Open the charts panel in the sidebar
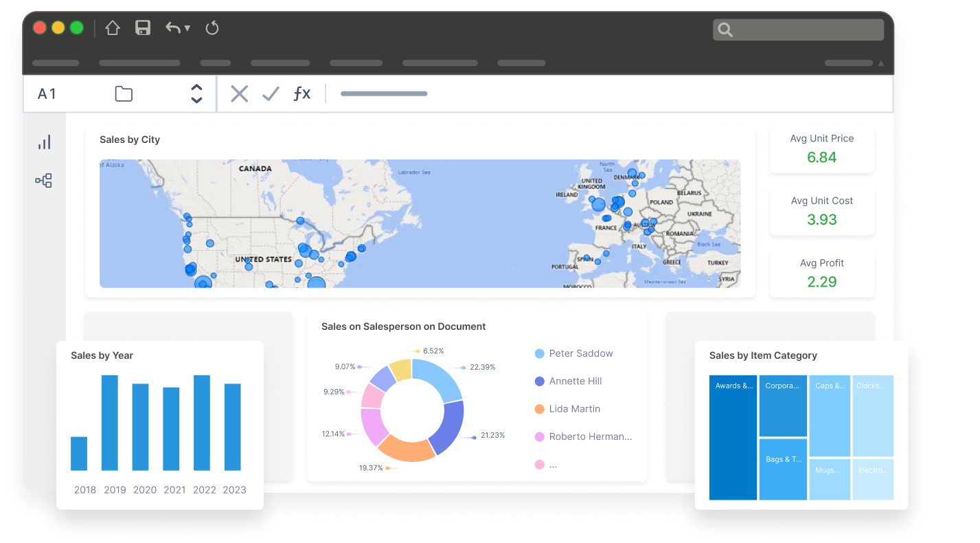The width and height of the screenshot is (980, 543). pos(44,142)
